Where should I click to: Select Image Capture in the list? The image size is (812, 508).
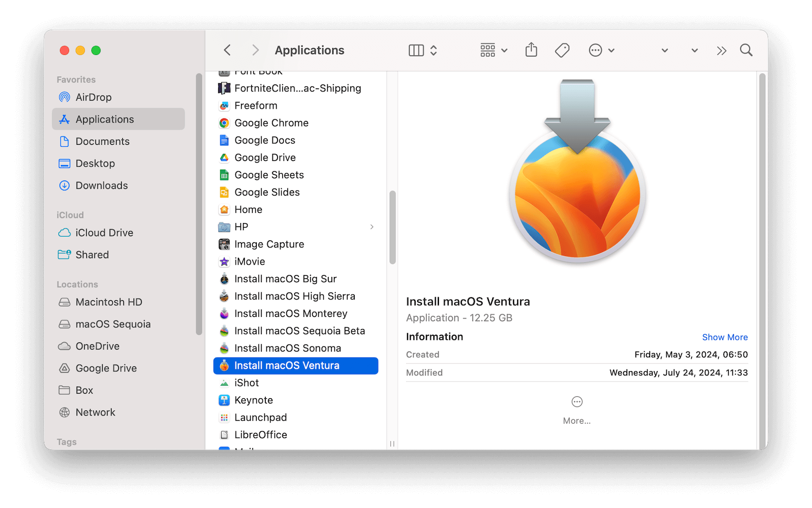[x=296, y=244]
